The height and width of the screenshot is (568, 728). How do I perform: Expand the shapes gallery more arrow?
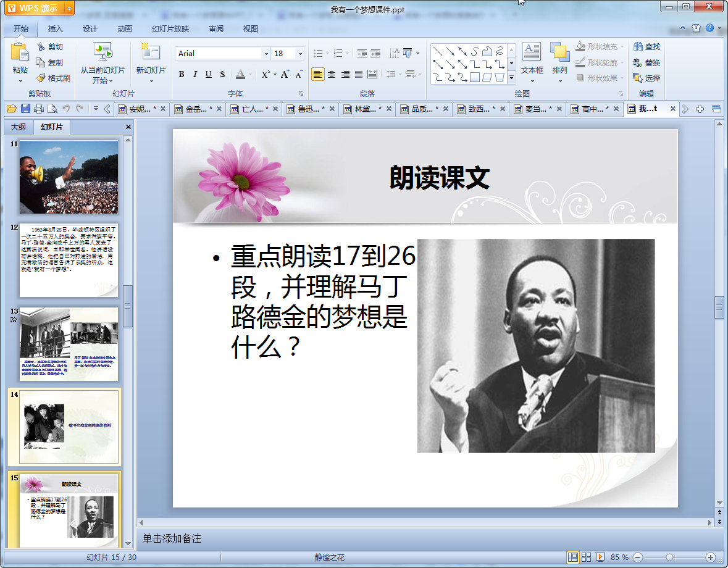tap(511, 78)
